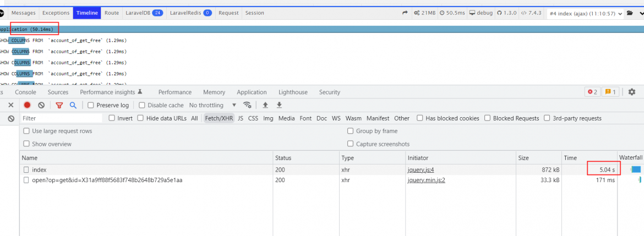The image size is (644, 236).
Task: Enable Group by frame checkbox
Action: (x=350, y=131)
